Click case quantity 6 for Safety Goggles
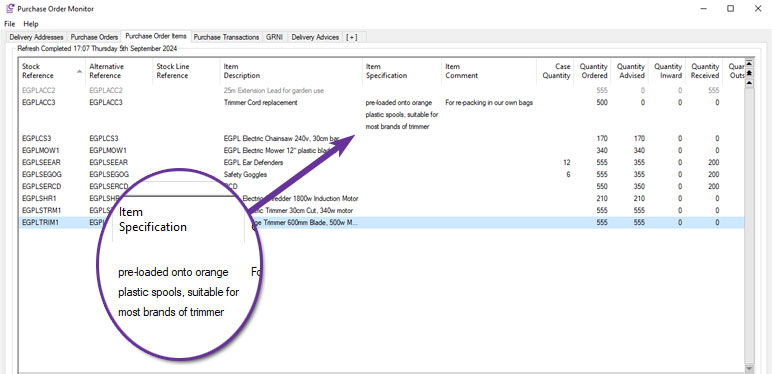This screenshot has width=772, height=374. [568, 174]
